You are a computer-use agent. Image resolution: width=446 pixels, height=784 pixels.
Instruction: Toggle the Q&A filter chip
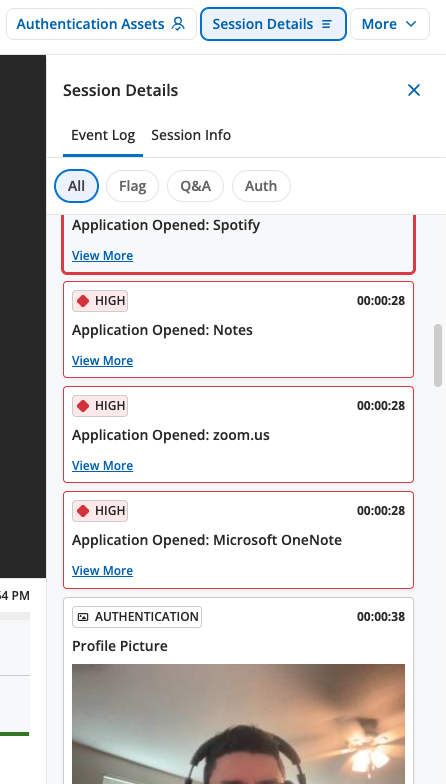coord(196,186)
